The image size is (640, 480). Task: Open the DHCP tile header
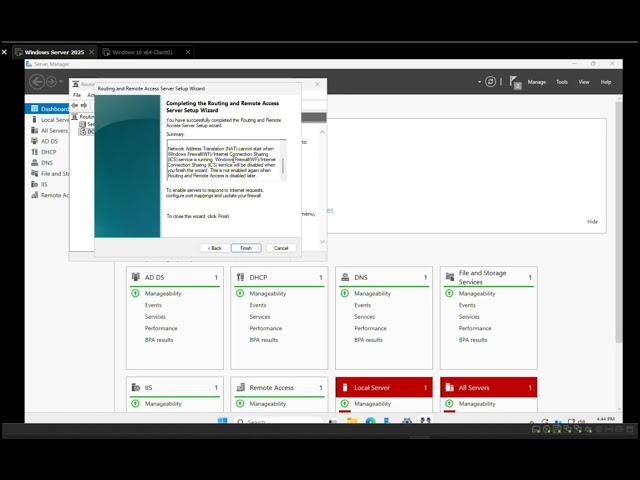point(279,277)
